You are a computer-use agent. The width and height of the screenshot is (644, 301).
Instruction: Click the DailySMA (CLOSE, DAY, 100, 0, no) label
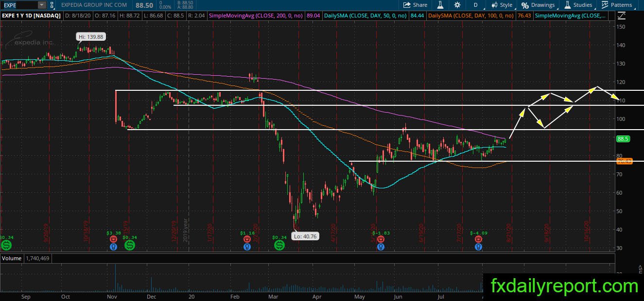(x=470, y=16)
